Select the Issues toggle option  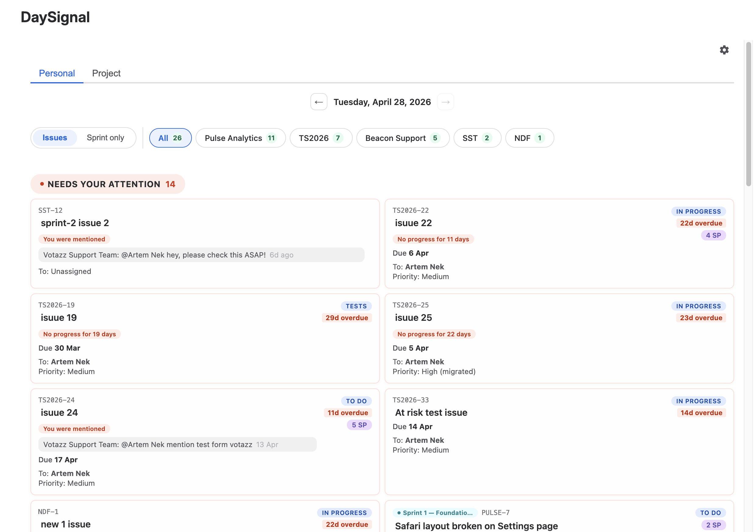coord(55,138)
